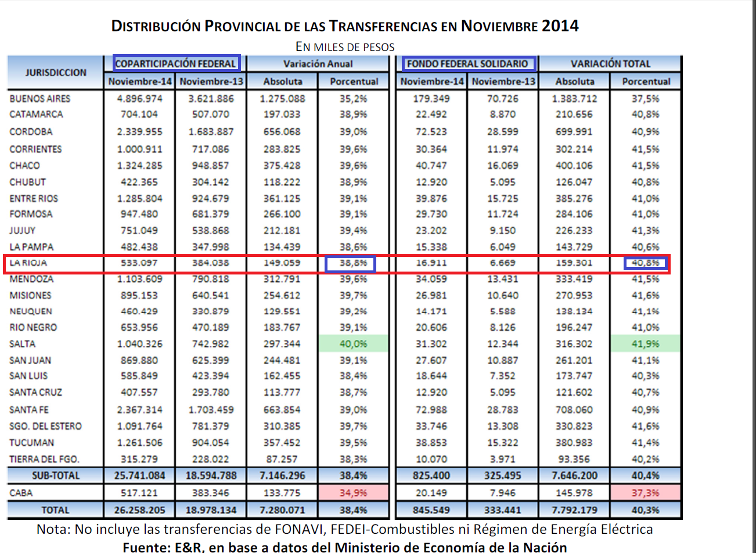Click the TIERRA DEL FGO. row label
Viewport: 756px width, 553px height.
[44, 459]
